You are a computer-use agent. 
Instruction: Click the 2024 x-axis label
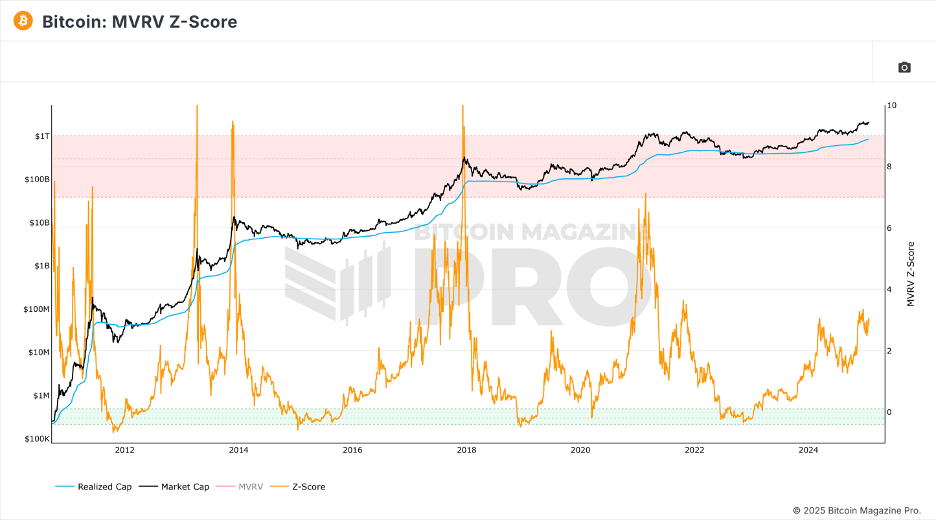click(808, 450)
